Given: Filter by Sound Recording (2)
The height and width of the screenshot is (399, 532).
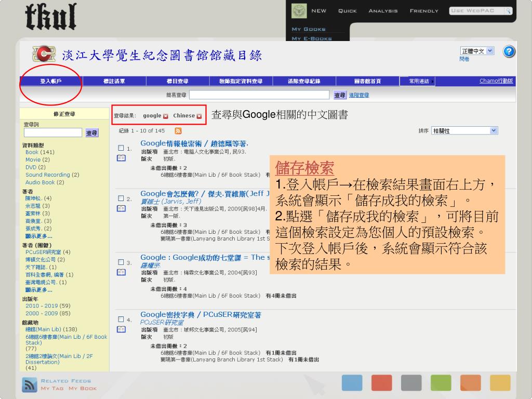Looking at the screenshot, I should (52, 175).
